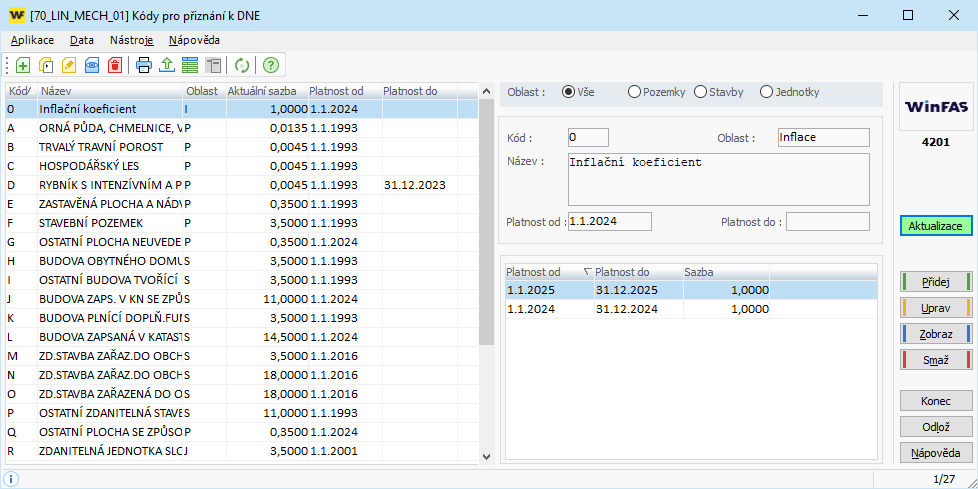Click the Aktualizace button
The image size is (978, 489).
(x=936, y=226)
